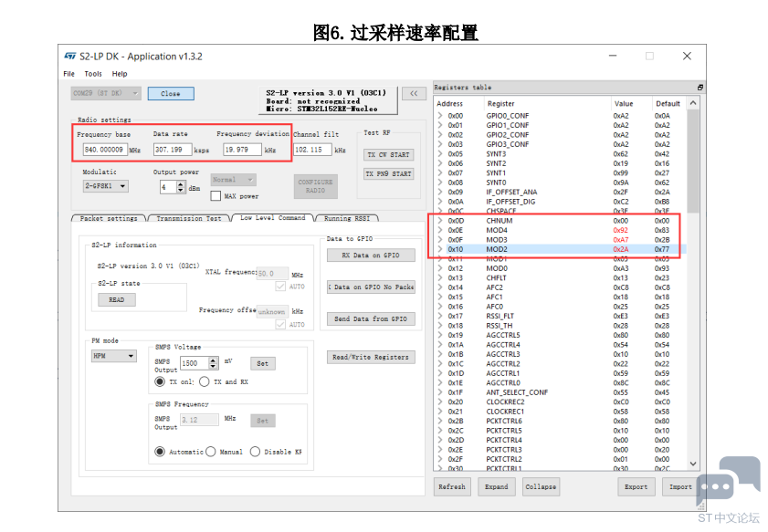The width and height of the screenshot is (768, 532).
Task: Click the Expand registers button
Action: point(497,487)
